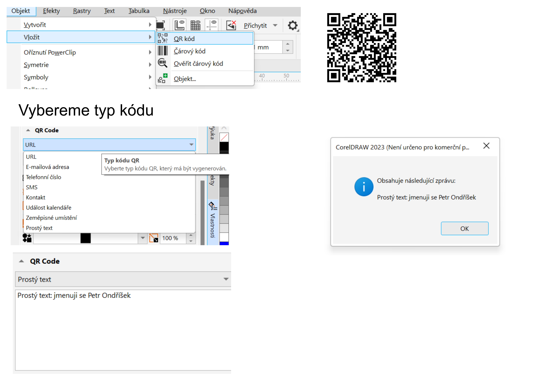The image size is (554, 392).
Task: Toggle the show guidelines icon
Action: pyautogui.click(x=212, y=25)
